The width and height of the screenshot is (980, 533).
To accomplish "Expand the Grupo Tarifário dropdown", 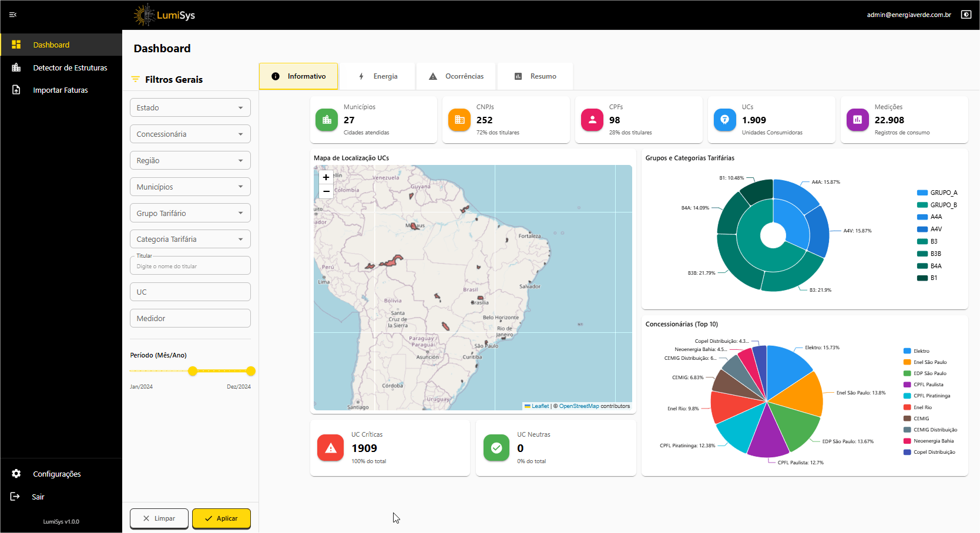I will [190, 213].
